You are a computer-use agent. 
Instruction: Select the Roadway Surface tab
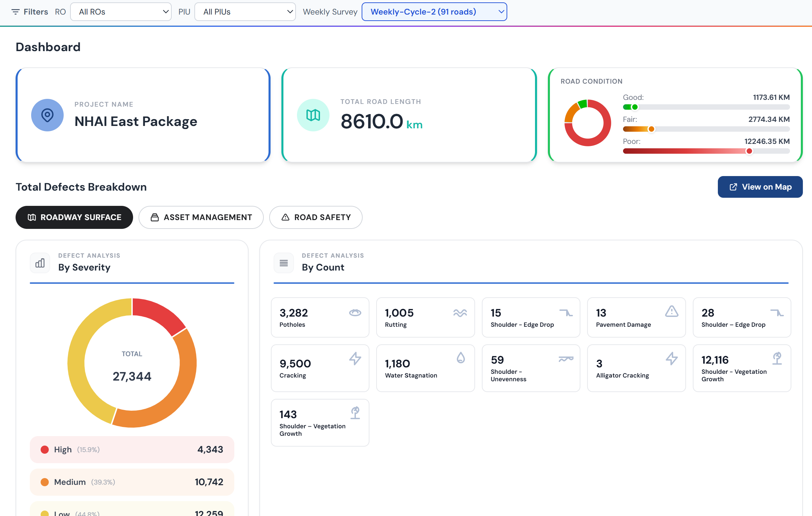tap(74, 217)
